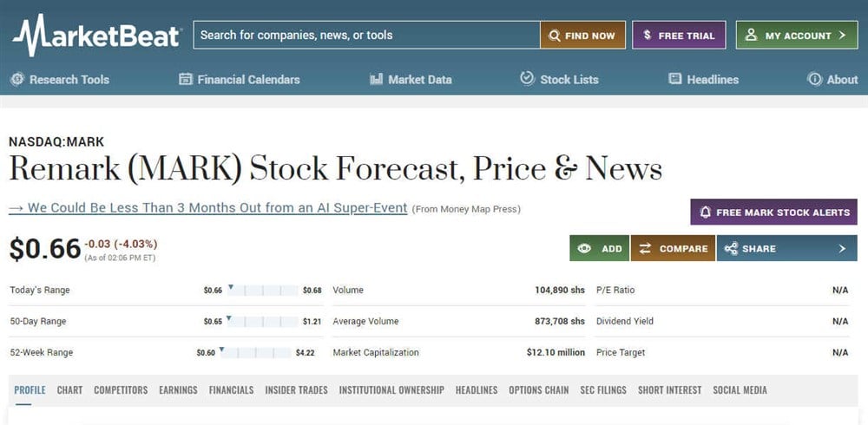Click the About info icon
868x425 pixels.
[814, 79]
